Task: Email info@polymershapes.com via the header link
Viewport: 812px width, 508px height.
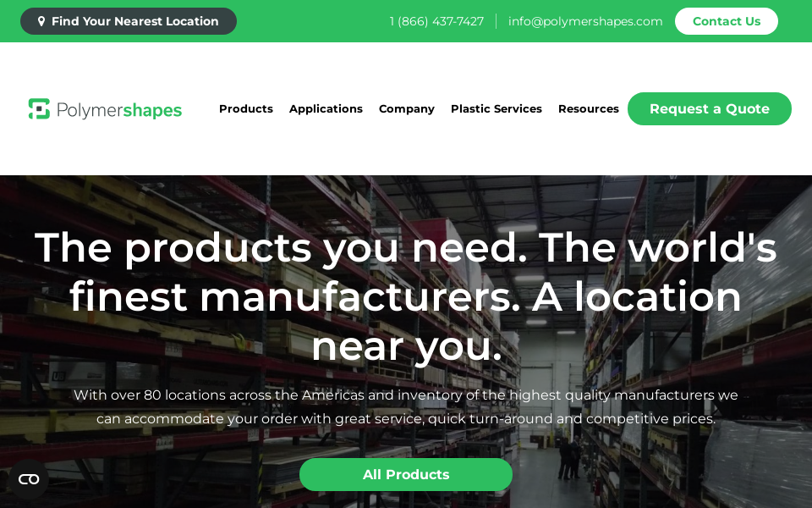Action: tap(585, 21)
